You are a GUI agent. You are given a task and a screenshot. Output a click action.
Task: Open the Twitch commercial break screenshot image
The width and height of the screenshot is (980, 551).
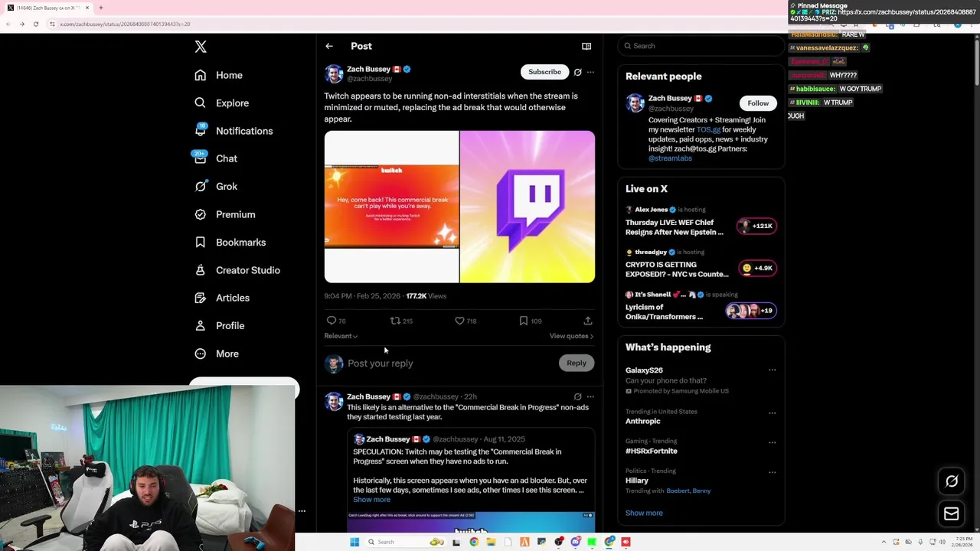[391, 207]
